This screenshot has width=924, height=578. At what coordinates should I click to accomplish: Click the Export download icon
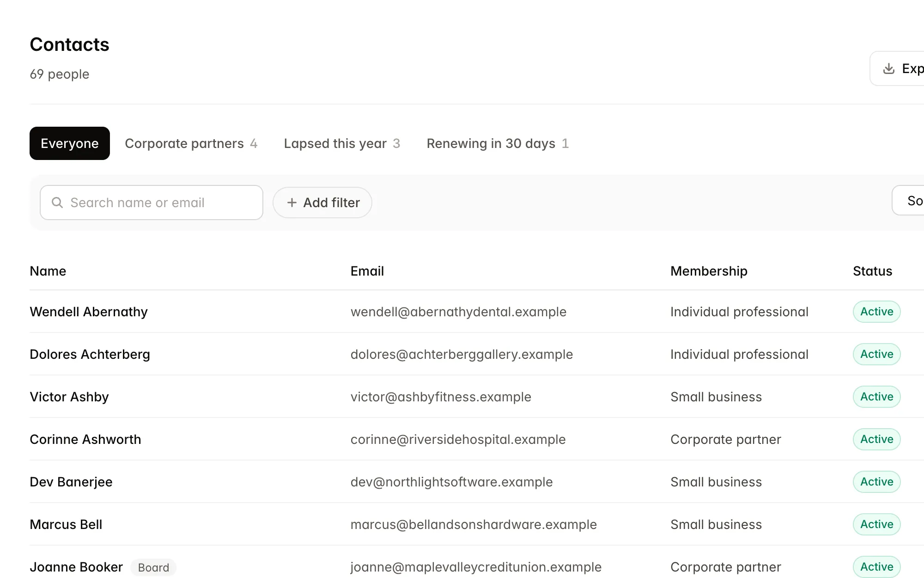click(x=889, y=68)
